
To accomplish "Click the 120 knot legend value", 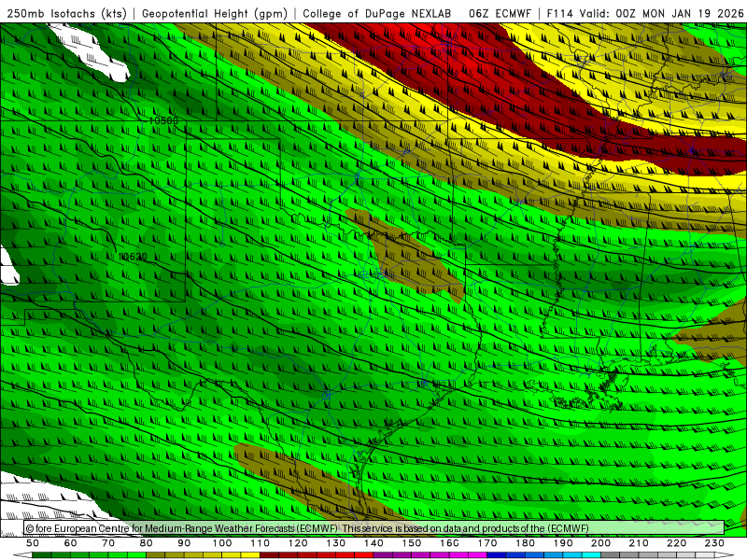I will (298, 543).
